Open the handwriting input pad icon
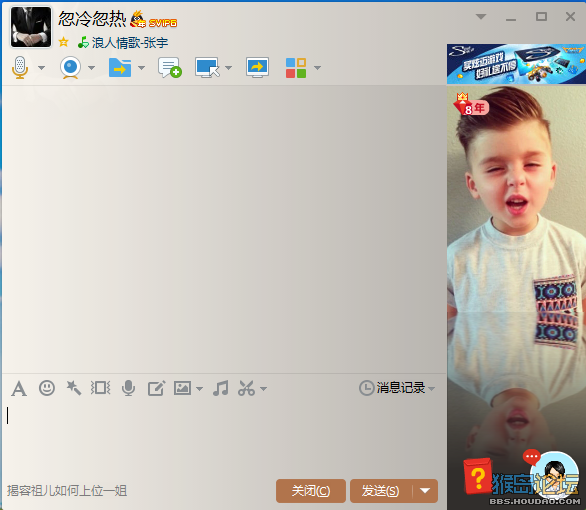Screen dimensions: 586x510 coord(156,388)
